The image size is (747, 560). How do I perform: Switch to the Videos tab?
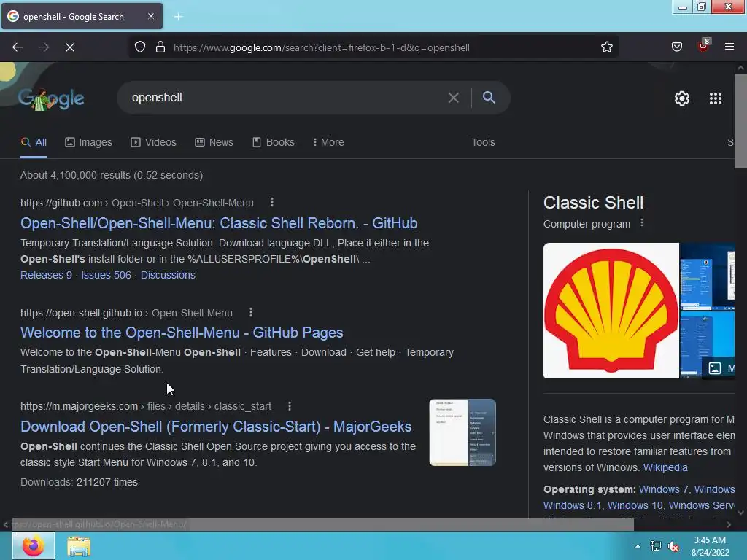pyautogui.click(x=153, y=142)
